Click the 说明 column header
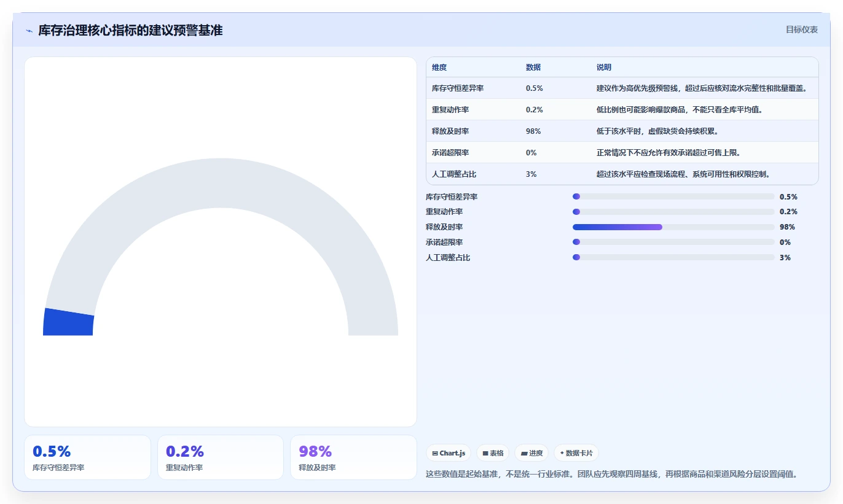The width and height of the screenshot is (843, 504). pos(604,68)
